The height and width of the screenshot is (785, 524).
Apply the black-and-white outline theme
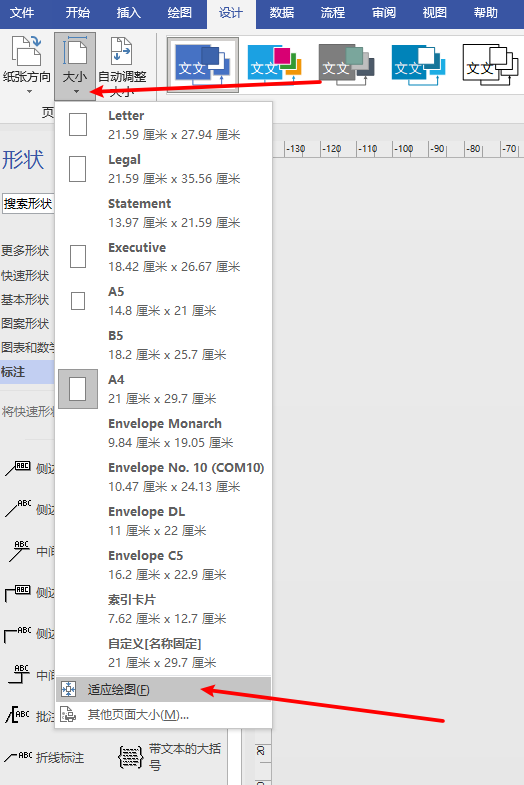click(490, 65)
